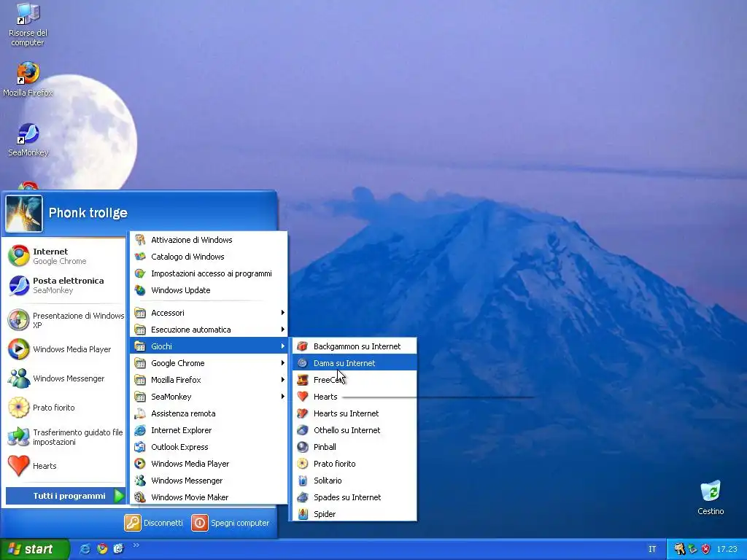Viewport: 747px width, 560px height.
Task: Expand SeaMonkey programs folder
Action: coord(209,397)
